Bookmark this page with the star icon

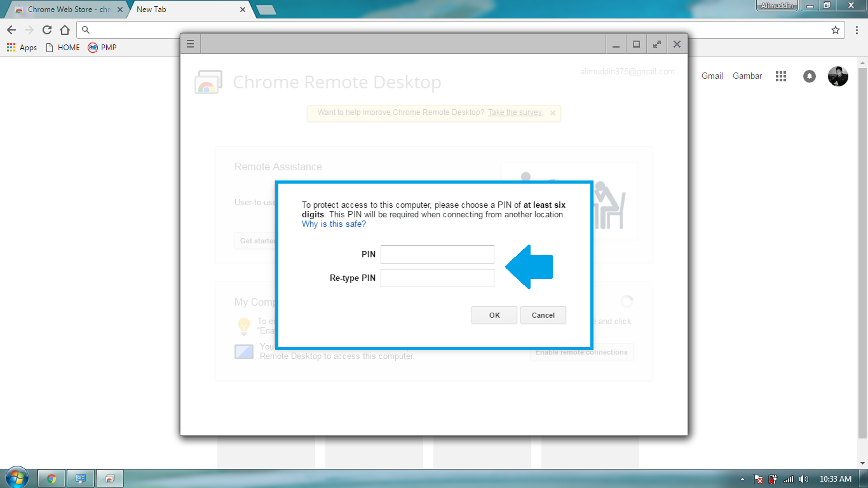pos(836,30)
